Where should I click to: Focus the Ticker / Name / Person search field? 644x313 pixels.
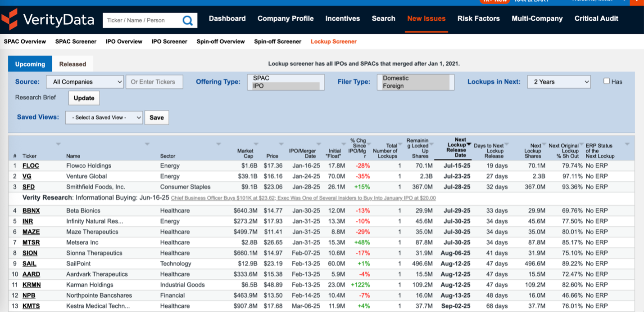(x=142, y=20)
